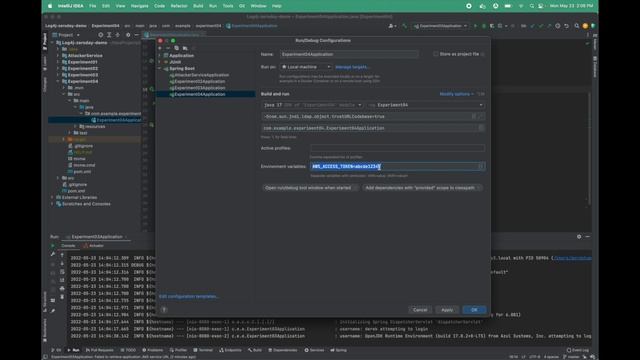The image size is (640, 360).
Task: Open the dialog's help question mark
Action: click(164, 309)
